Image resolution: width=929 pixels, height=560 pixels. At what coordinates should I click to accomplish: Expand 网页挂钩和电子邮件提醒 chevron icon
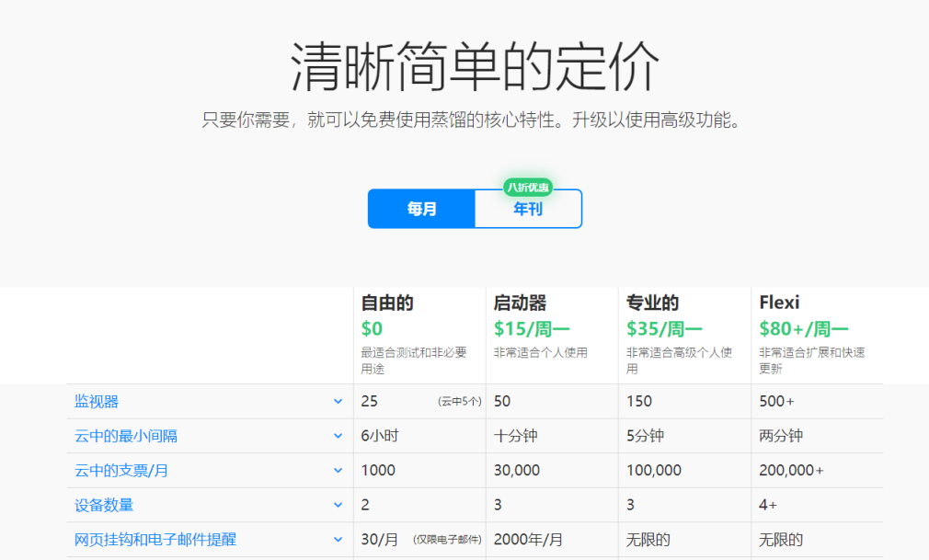click(338, 540)
